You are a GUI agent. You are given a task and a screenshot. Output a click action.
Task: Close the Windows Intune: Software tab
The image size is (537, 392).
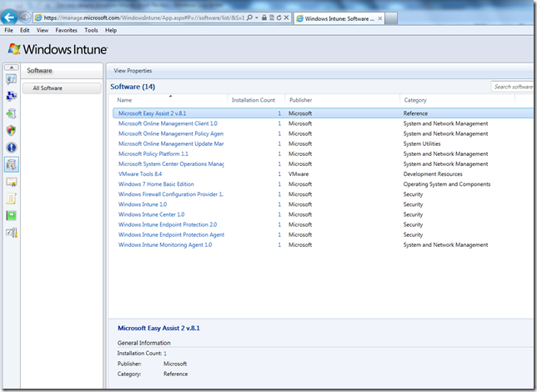click(379, 18)
